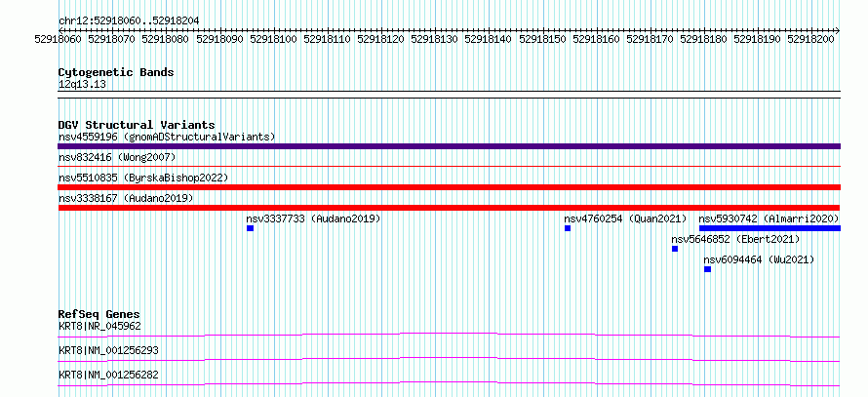Select the Cytogenetic Bands track title

(116, 72)
